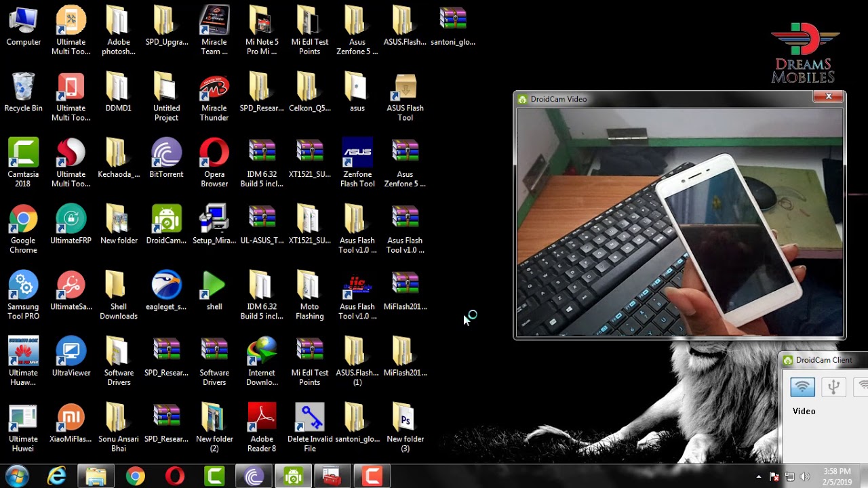This screenshot has width=868, height=488.
Task: Select the Setup_Mira... installer
Action: click(x=214, y=224)
